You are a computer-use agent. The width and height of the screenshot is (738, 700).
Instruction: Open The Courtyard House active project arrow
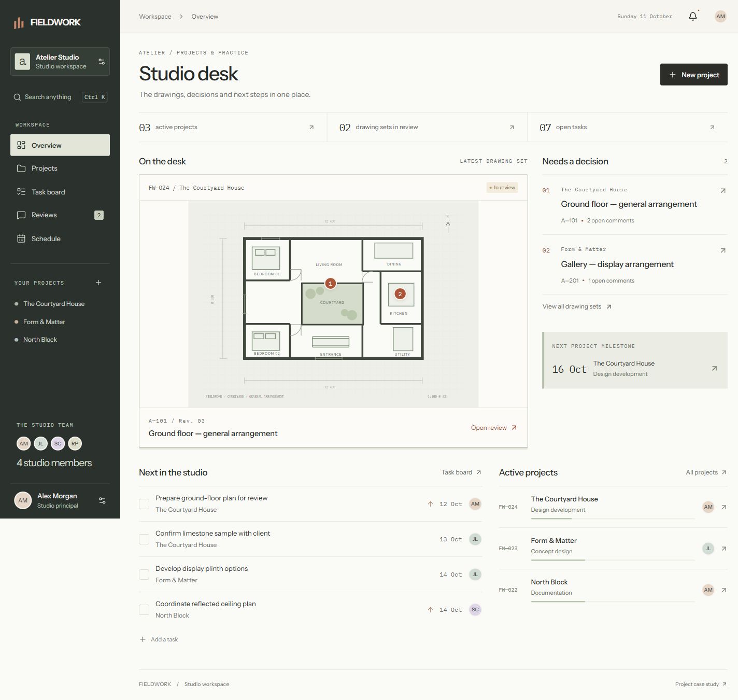point(724,507)
